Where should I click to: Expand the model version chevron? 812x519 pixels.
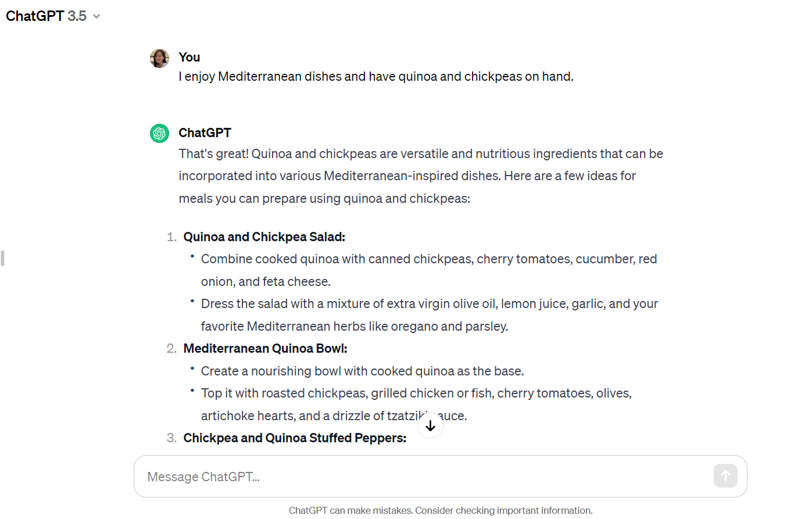pos(95,16)
